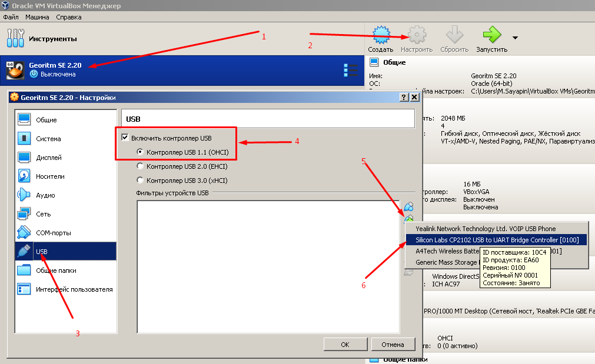Choose A4Tech Wireless device from menu
The image size is (595, 364).
(x=497, y=251)
